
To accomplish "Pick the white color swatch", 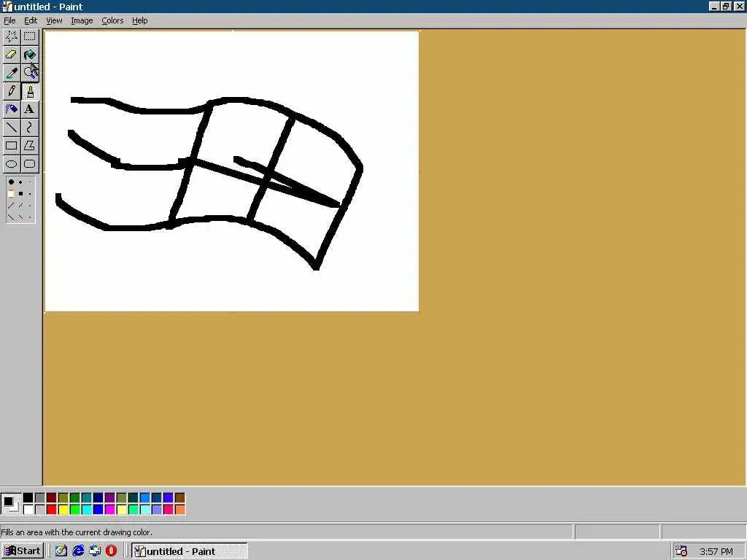I will (x=28, y=510).
